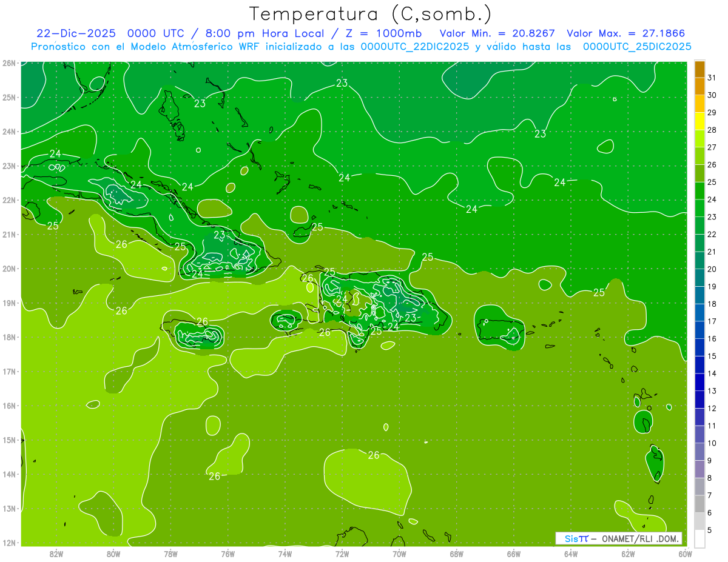The width and height of the screenshot is (728, 562).
Task: Click the gray legend swatch between 6 and 7
Action: 699,504
